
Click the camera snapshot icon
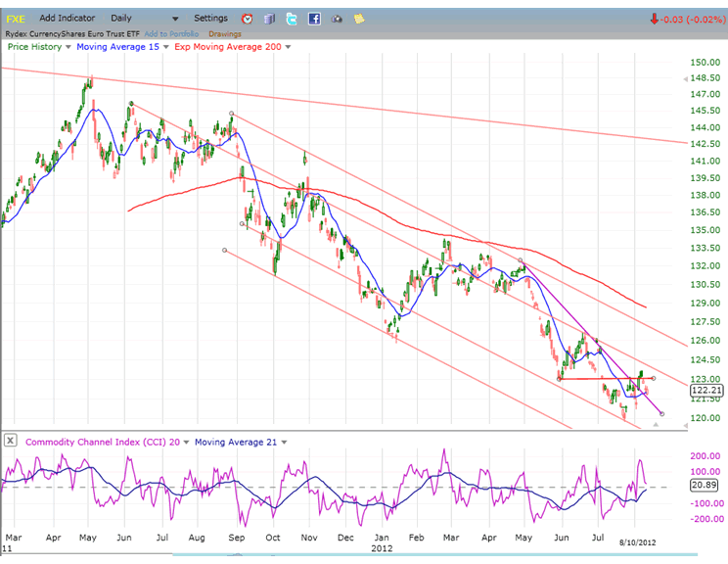pos(338,19)
